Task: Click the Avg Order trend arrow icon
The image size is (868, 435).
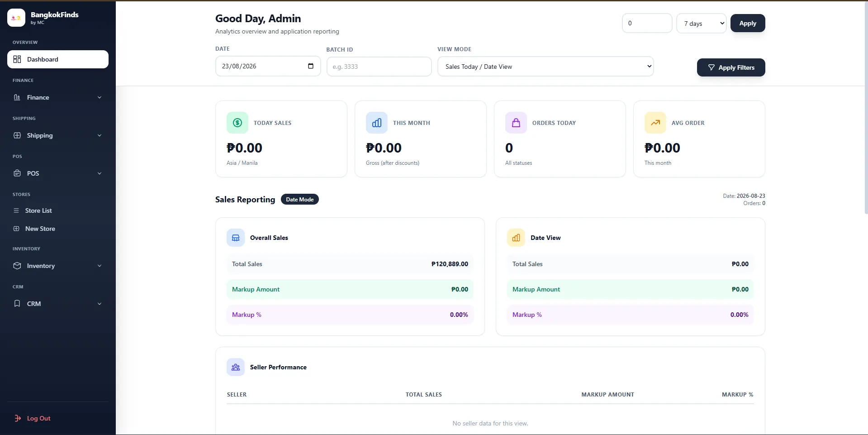Action: pos(655,123)
